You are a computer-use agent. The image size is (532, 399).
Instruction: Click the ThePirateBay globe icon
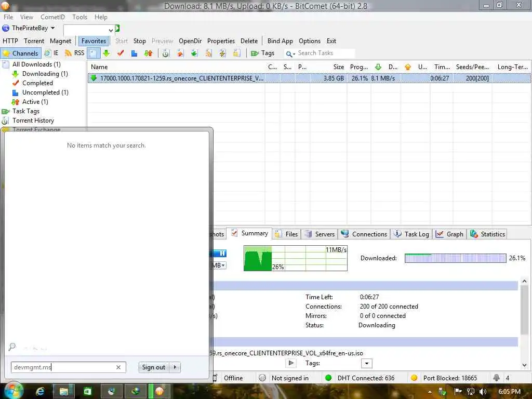[6, 28]
